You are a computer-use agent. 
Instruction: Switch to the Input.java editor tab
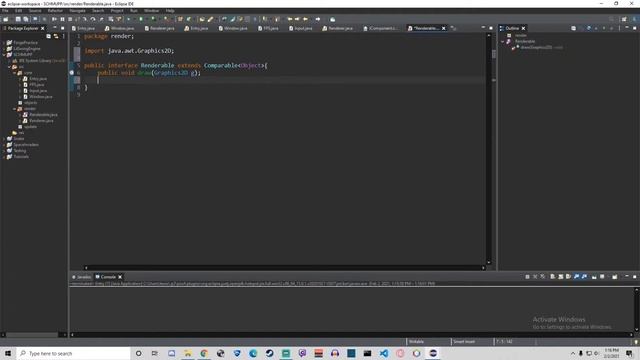pyautogui.click(x=301, y=28)
